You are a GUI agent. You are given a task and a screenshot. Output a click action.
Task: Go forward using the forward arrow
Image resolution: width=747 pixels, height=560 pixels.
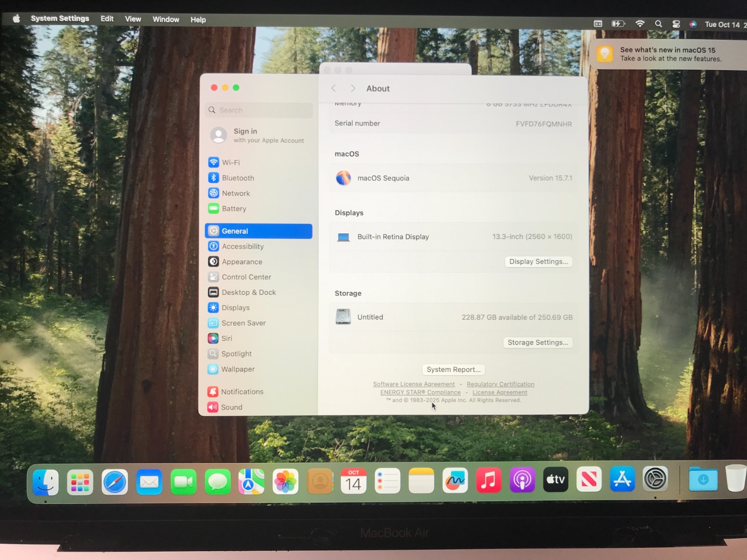(353, 88)
